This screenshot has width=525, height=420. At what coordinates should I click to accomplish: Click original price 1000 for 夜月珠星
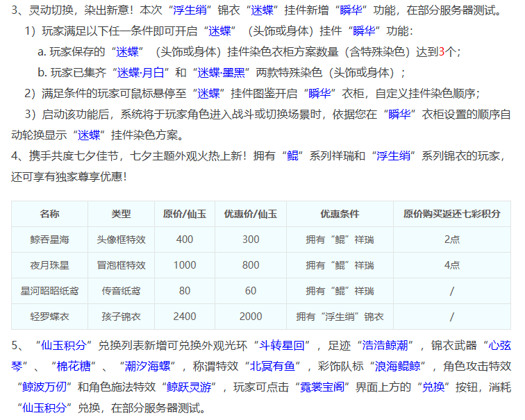(x=185, y=265)
